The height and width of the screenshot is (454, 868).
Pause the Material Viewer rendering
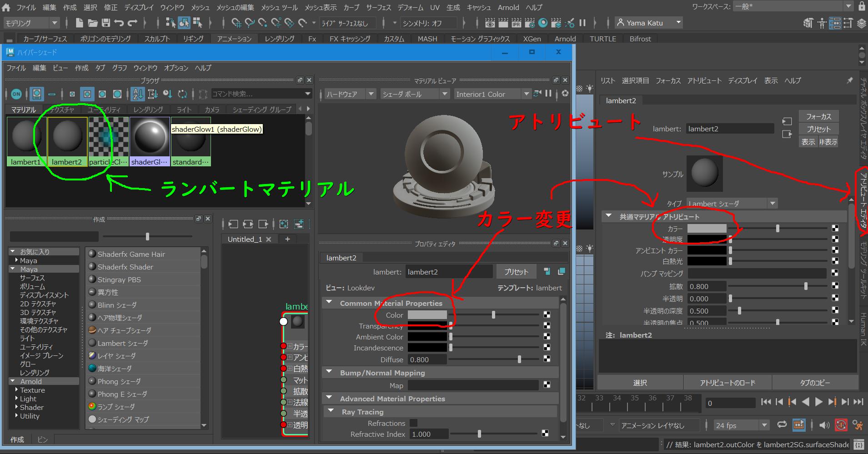[x=548, y=94]
